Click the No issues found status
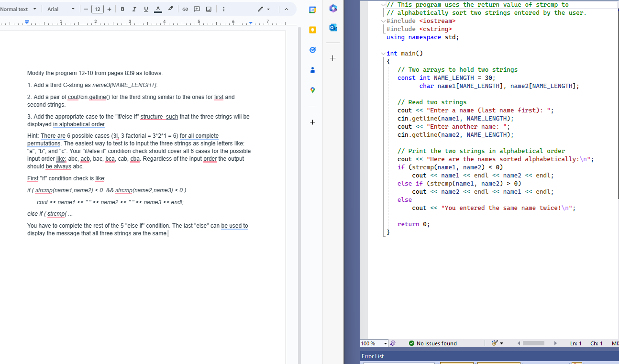This screenshot has height=364, width=619. click(x=433, y=343)
